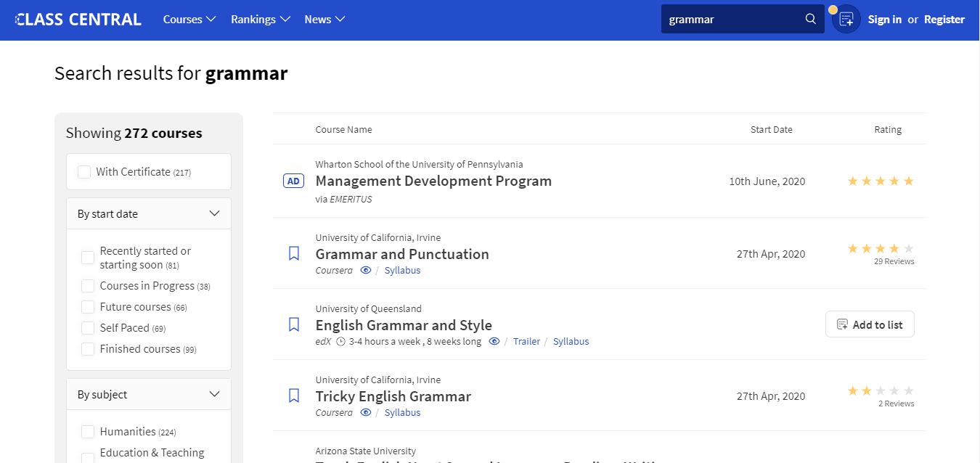The image size is (980, 463).
Task: Open the News dropdown menu
Action: [x=324, y=20]
